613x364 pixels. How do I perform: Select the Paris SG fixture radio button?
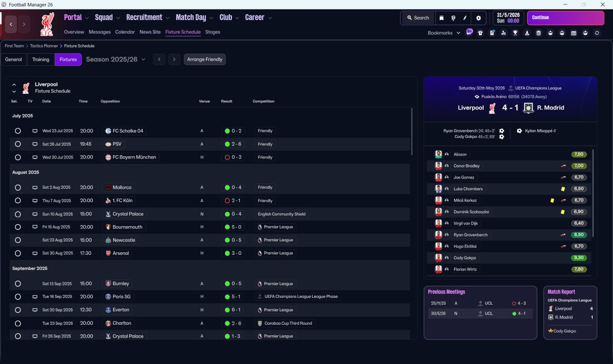[18, 297]
